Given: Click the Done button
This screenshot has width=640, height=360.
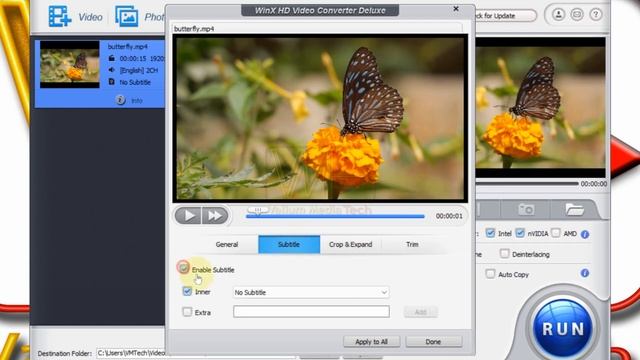Looking at the screenshot, I should (x=433, y=342).
